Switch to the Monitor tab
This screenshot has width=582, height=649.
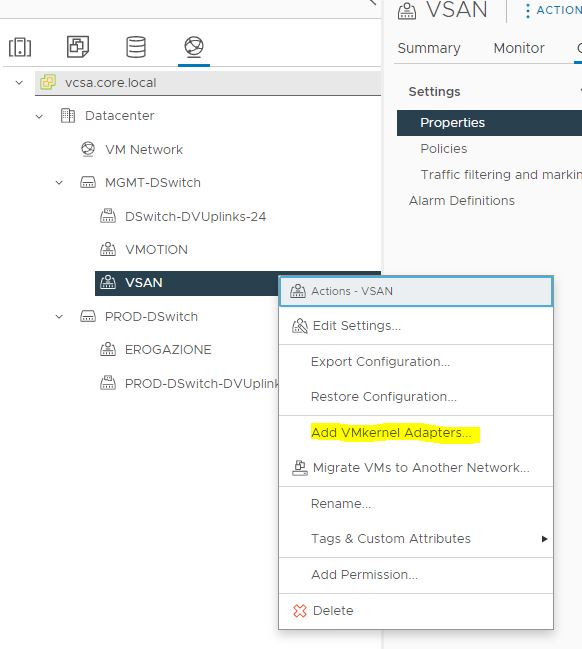[x=519, y=48]
